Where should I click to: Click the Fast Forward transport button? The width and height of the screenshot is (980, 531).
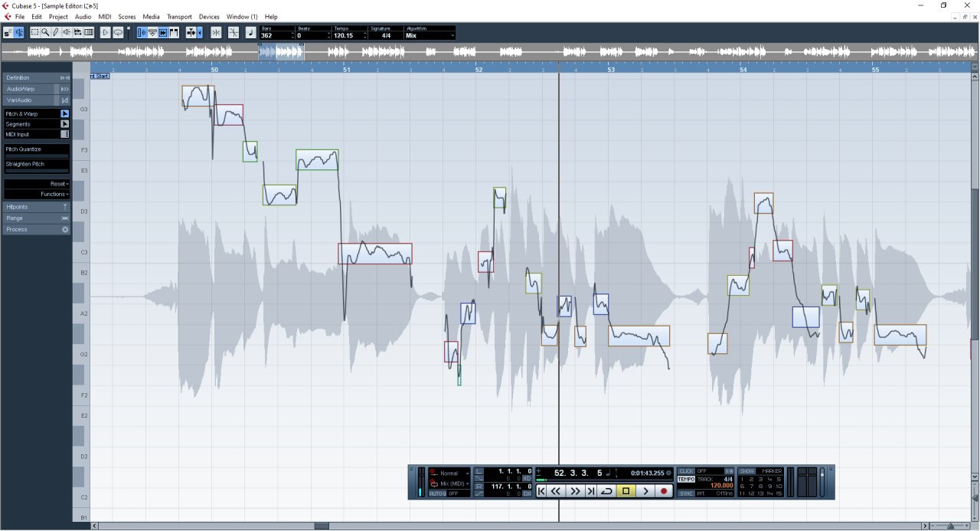(x=575, y=491)
